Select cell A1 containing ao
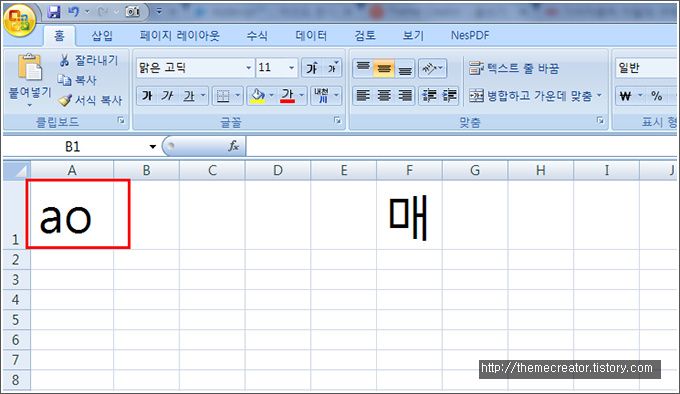Image resolution: width=680 pixels, height=394 pixels. (72, 215)
